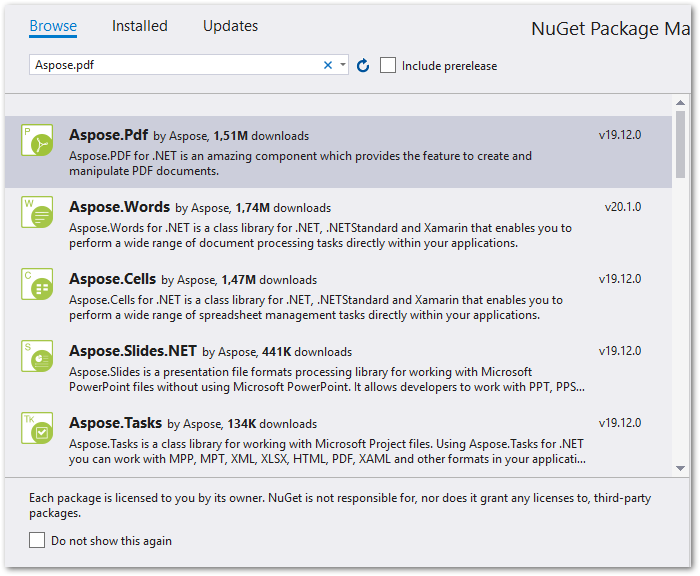700x576 pixels.
Task: Expand the search box dropdown arrow
Action: [x=343, y=65]
